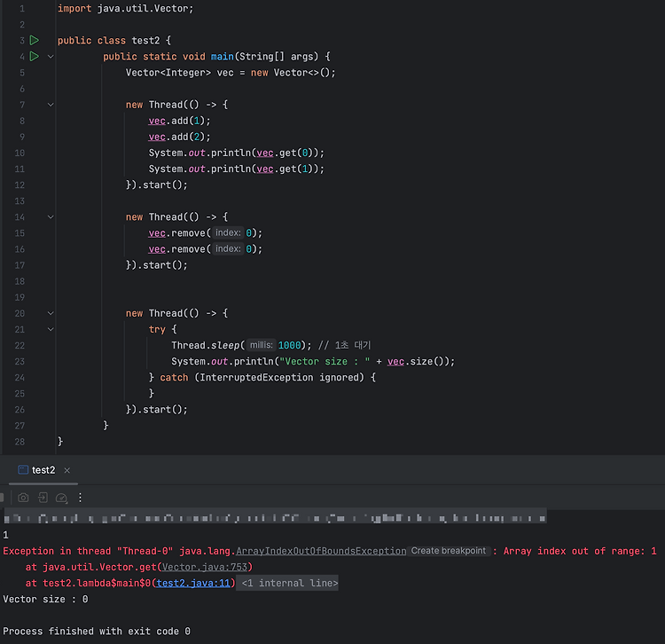Click 'Vector size : 0' console output
The image size is (665, 644).
(x=45, y=600)
